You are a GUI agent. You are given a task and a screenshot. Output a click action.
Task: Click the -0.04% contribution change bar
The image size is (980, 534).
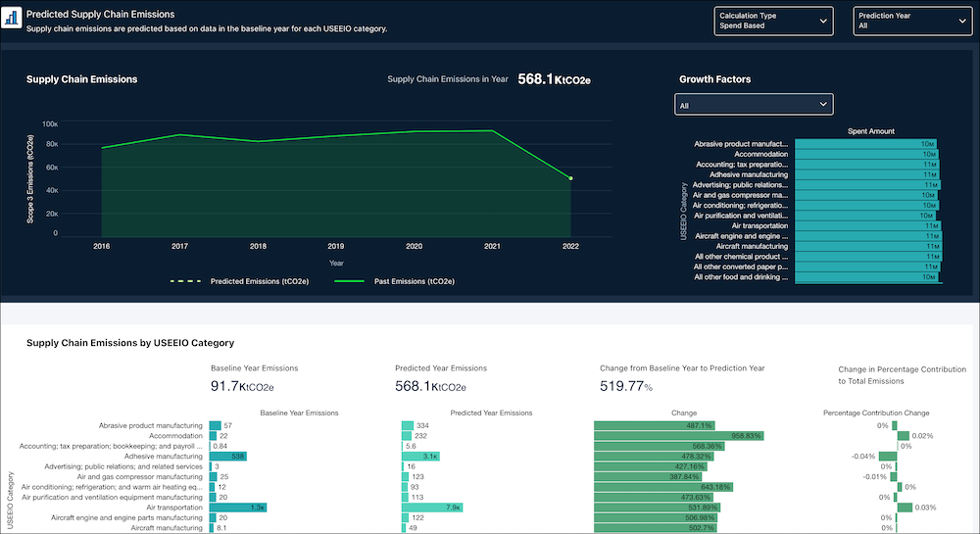[888, 457]
